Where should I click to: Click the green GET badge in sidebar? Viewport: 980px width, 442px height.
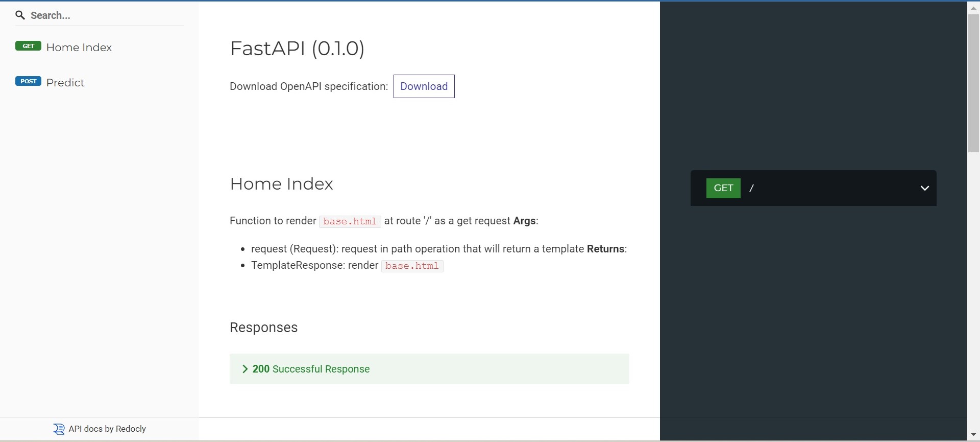coord(29,46)
